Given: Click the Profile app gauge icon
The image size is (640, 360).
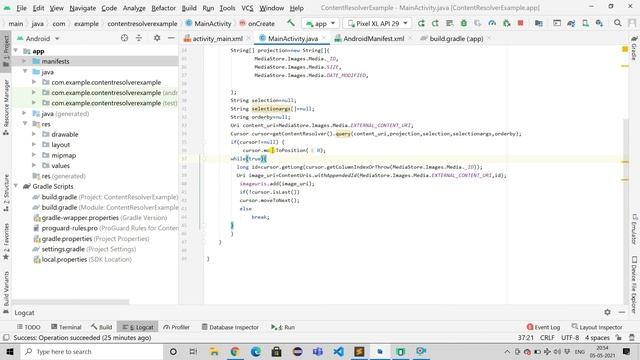Looking at the screenshot, I should 492,23.
